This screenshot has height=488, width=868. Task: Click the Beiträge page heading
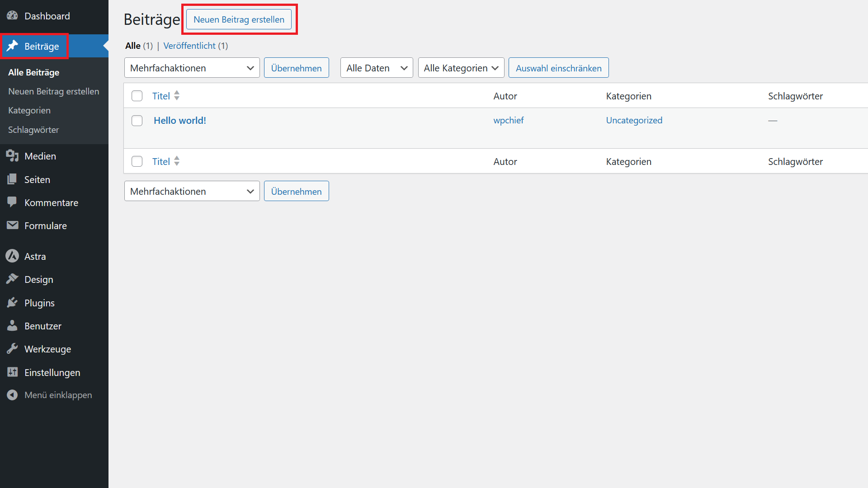(152, 19)
